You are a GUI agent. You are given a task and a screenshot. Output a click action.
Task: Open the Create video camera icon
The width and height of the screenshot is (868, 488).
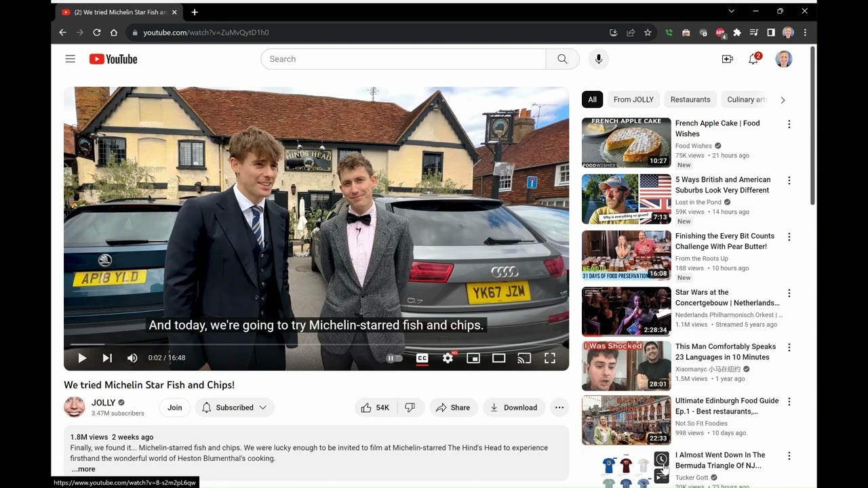[x=727, y=59]
